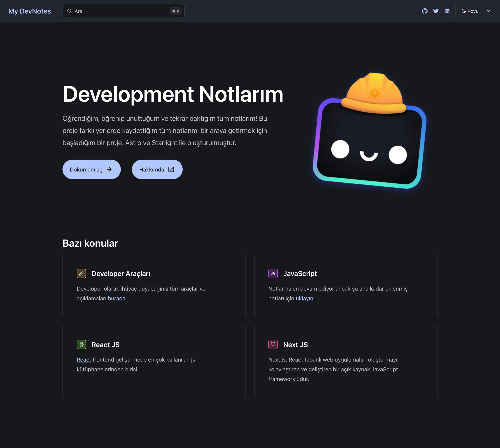The image size is (500, 448).
Task: Click the hero paragraph starting with Öğrendiğim
Action: [x=165, y=130]
